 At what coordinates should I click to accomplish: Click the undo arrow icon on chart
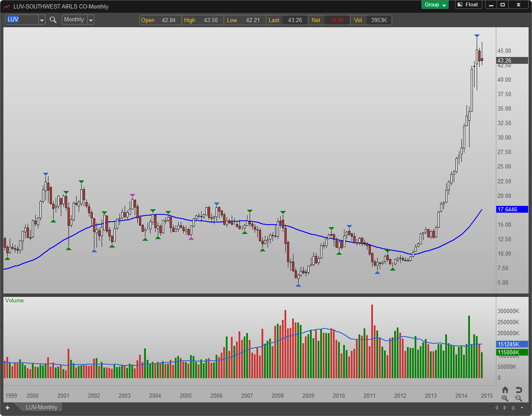pos(518,390)
